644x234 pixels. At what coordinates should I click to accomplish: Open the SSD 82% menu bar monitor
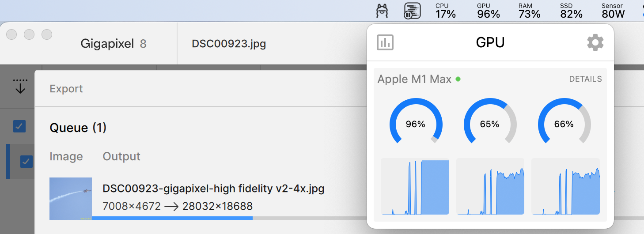(571, 11)
